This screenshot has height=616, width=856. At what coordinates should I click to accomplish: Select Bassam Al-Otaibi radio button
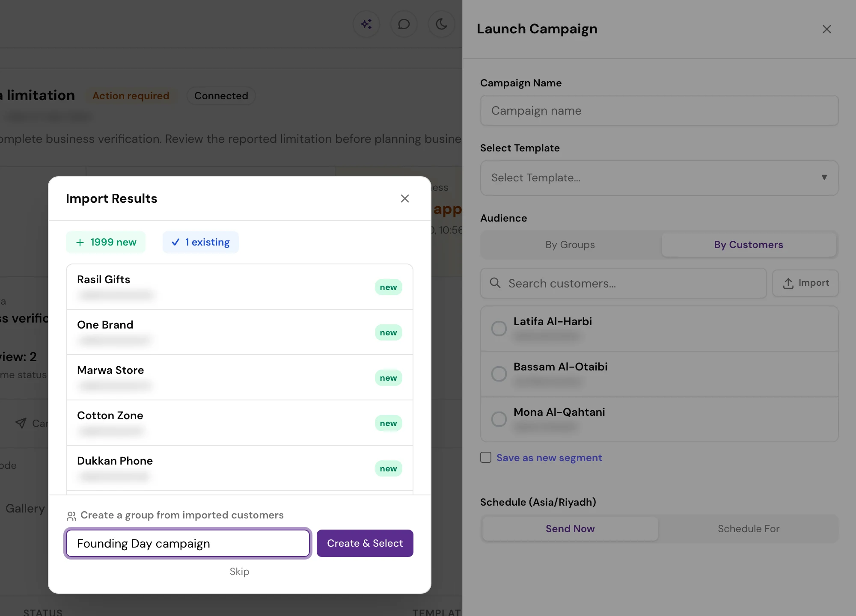click(499, 374)
